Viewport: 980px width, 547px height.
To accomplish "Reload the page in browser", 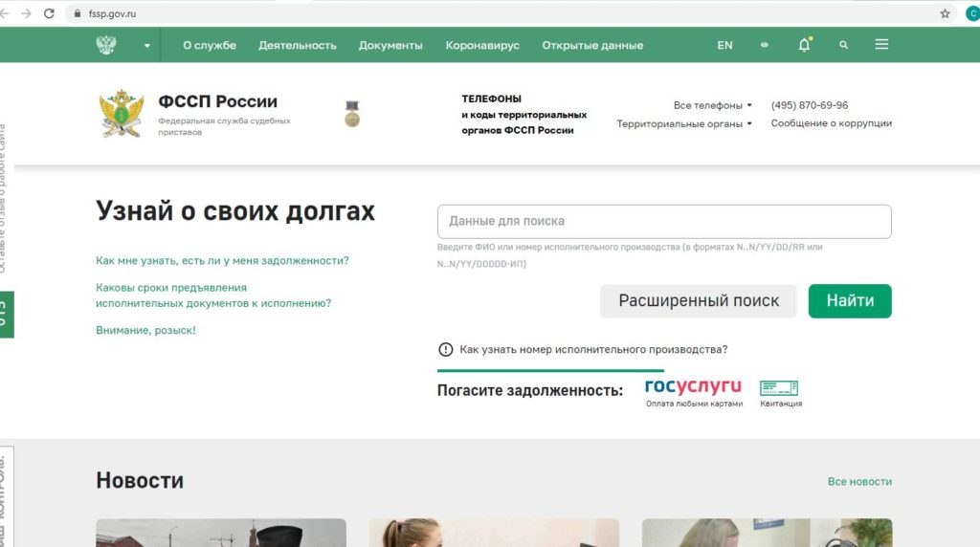I will coord(50,13).
